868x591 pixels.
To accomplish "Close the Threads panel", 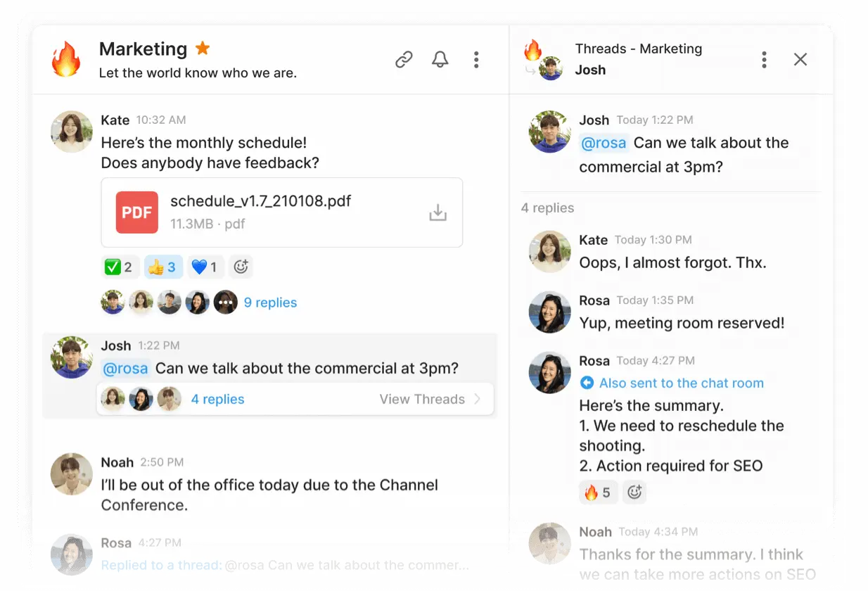I will (800, 60).
